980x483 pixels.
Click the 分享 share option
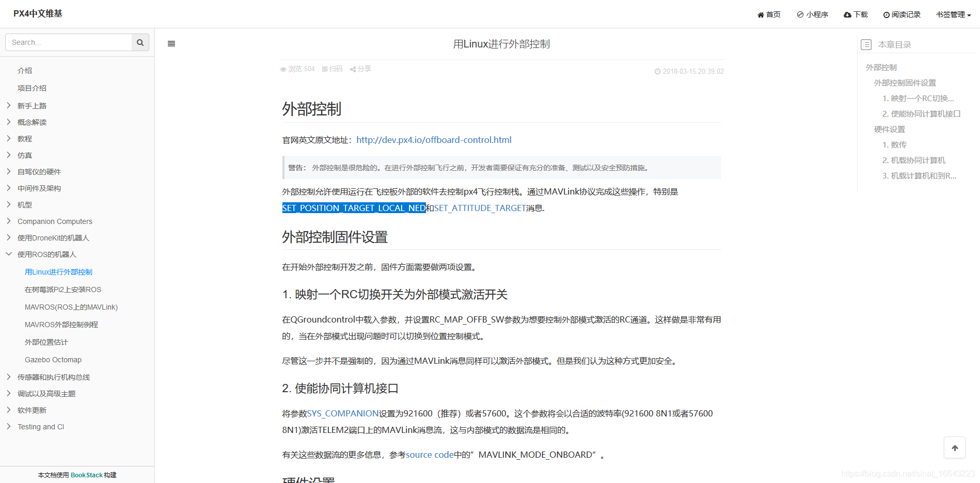pos(360,69)
